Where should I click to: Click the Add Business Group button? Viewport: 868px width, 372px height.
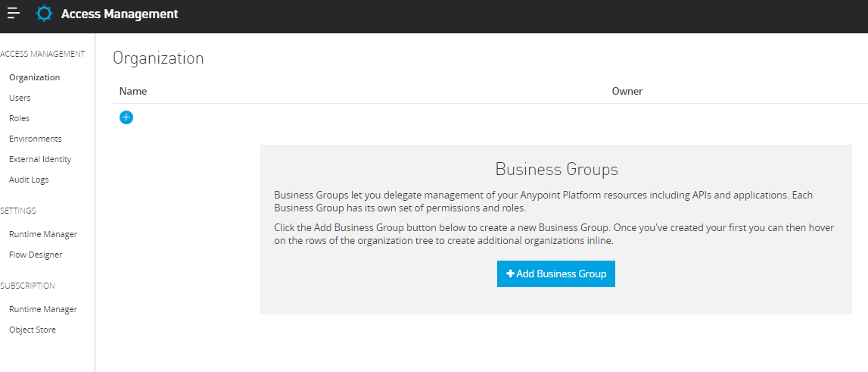point(556,274)
